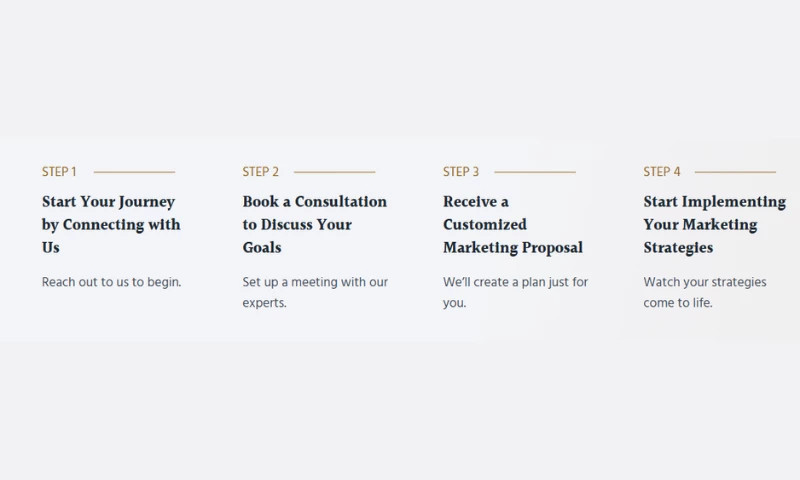This screenshot has height=480, width=800.
Task: Open the "Start Implementing Your Marketing Strategies" heading
Action: click(x=713, y=225)
